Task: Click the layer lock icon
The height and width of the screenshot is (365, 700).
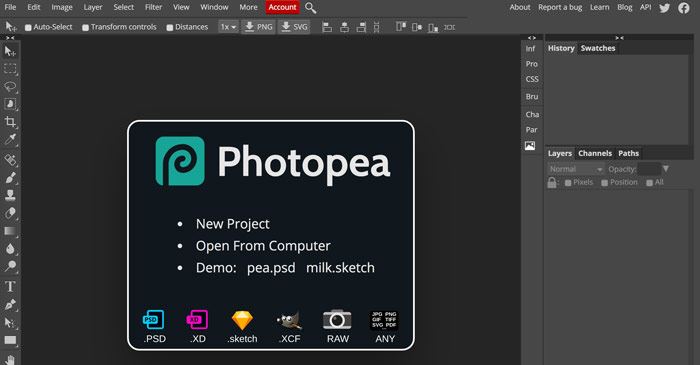Action: [552, 182]
